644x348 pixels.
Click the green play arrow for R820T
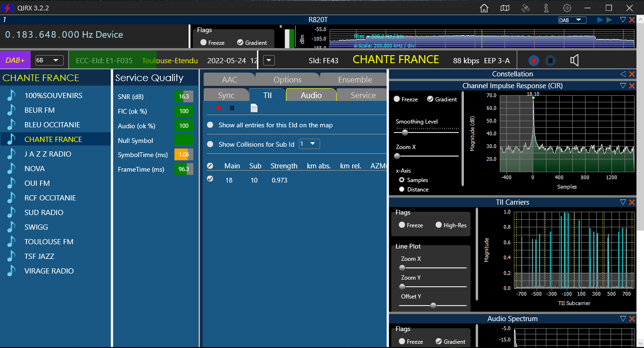point(609,20)
